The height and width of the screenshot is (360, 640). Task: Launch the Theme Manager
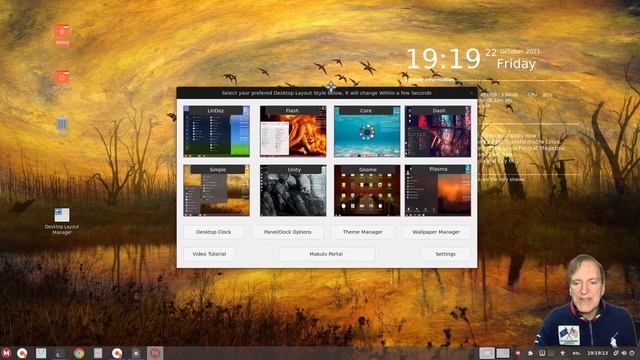click(362, 232)
